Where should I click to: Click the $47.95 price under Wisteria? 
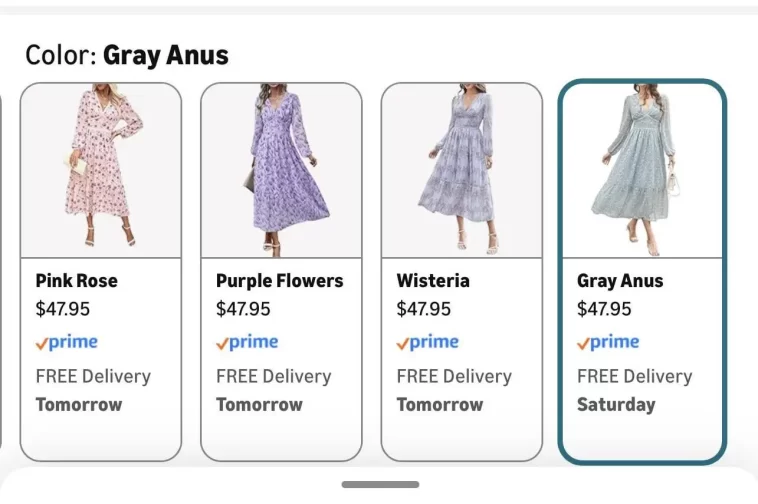[x=424, y=309]
